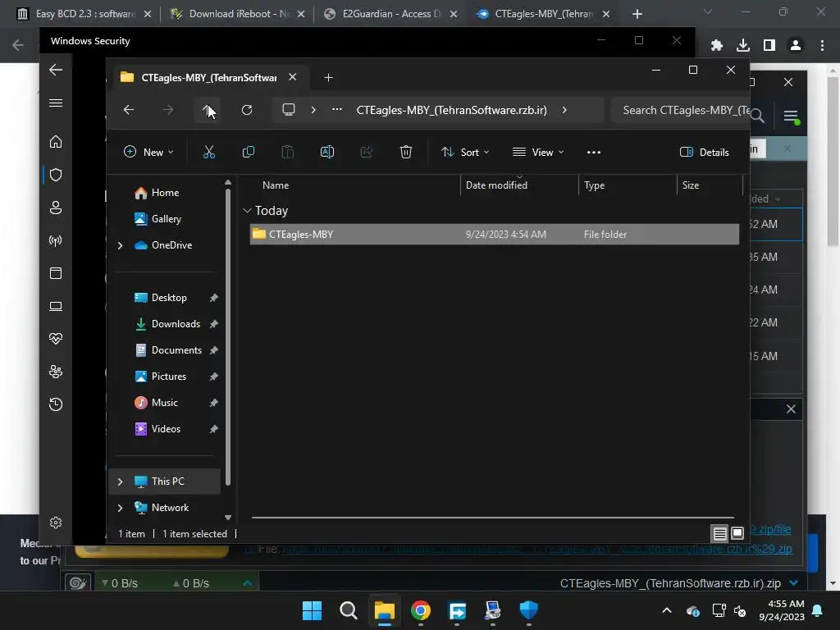
Task: Open Virus & threat protection shield icon
Action: [56, 175]
